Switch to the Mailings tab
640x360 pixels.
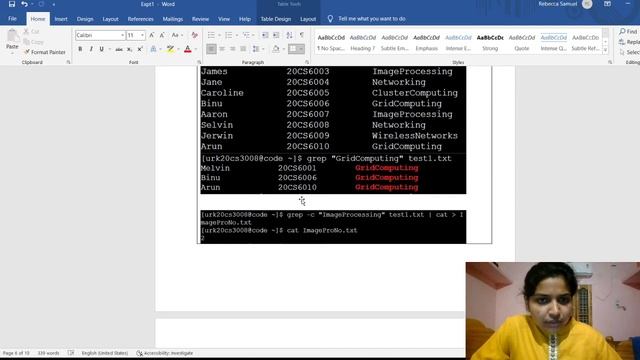click(173, 19)
